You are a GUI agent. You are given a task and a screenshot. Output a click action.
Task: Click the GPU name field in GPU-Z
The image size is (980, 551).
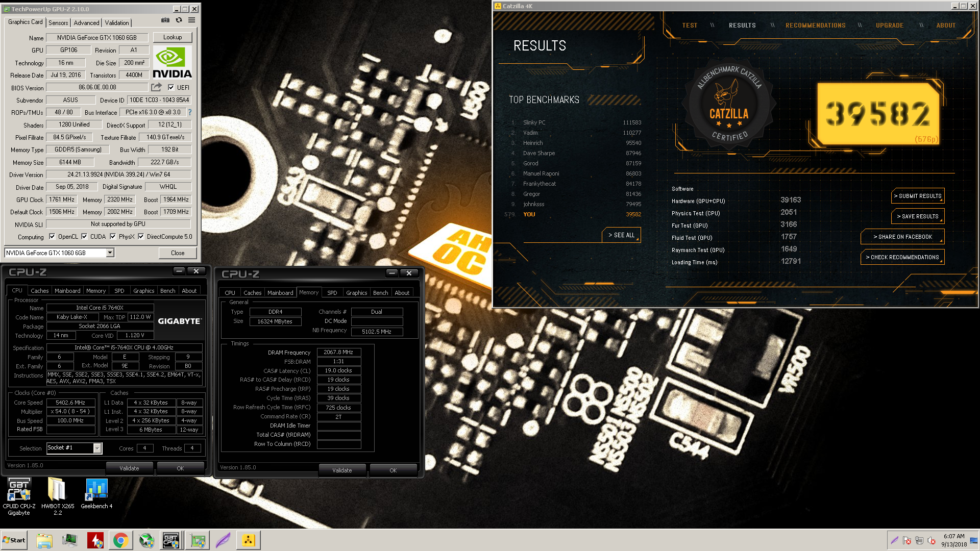click(x=97, y=38)
